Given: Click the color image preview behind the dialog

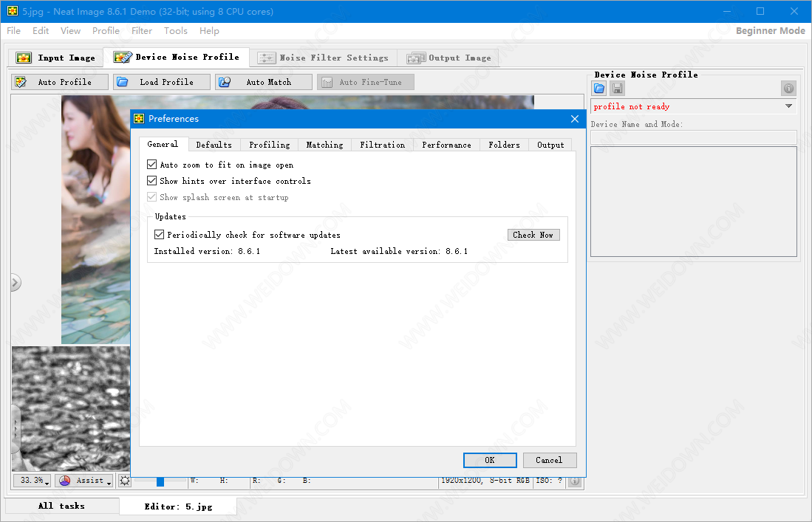Looking at the screenshot, I should 95,220.
